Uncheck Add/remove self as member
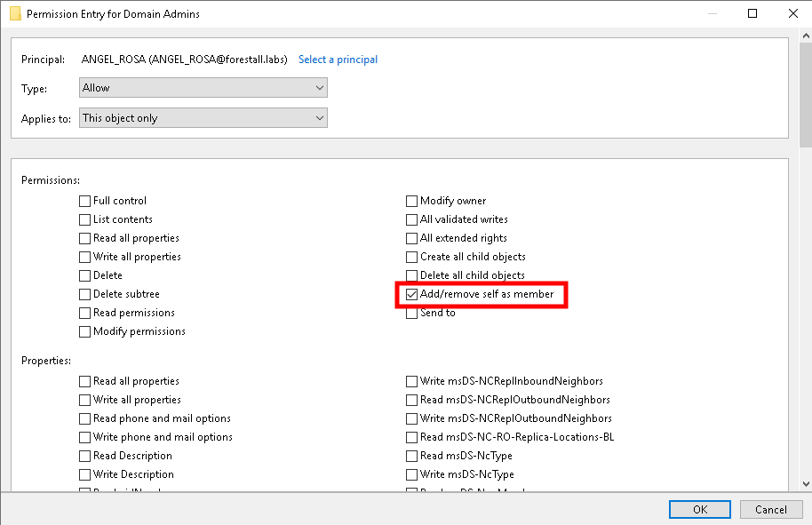Viewport: 812px width, 525px height. pyautogui.click(x=412, y=294)
